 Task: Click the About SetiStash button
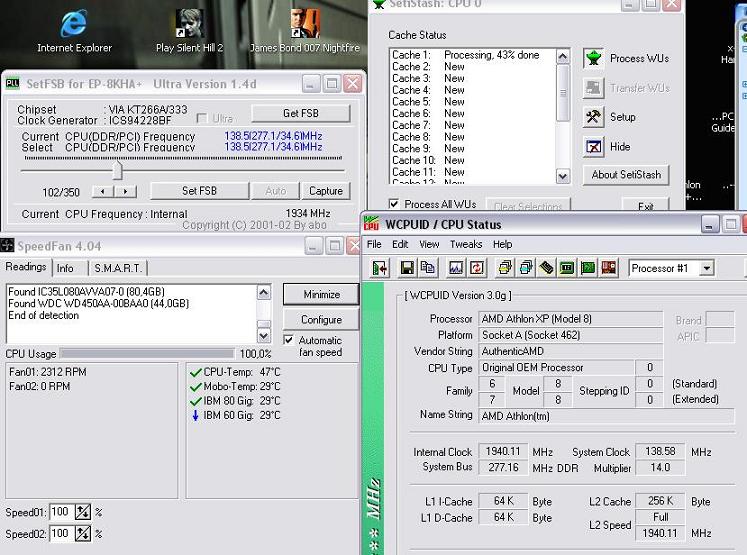point(626,175)
